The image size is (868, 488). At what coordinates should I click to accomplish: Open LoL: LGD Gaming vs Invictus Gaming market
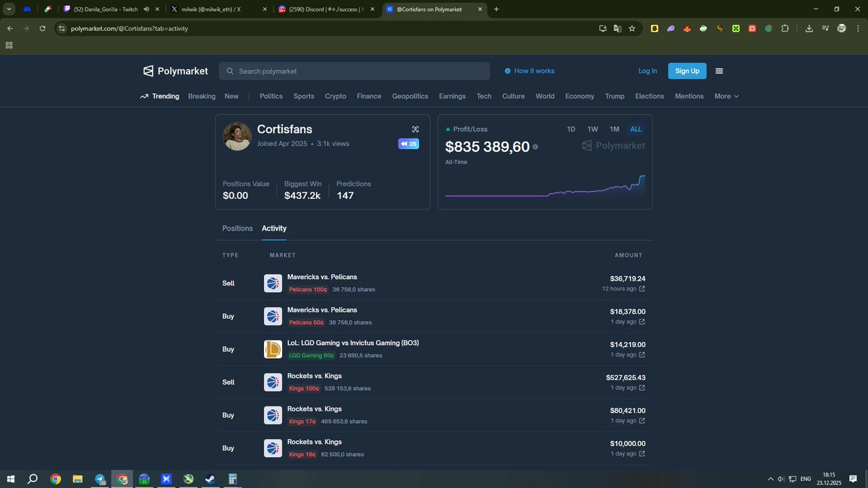click(x=353, y=343)
